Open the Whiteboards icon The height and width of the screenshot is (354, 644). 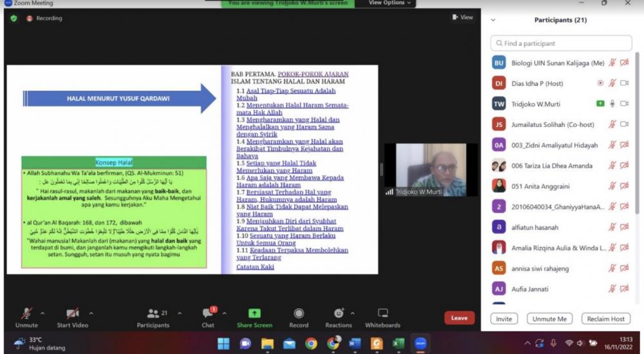383,314
